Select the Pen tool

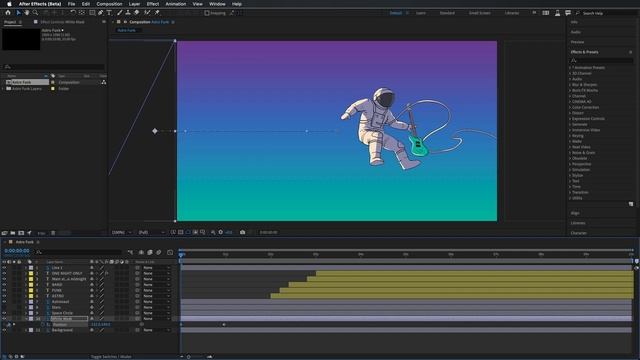pos(100,13)
